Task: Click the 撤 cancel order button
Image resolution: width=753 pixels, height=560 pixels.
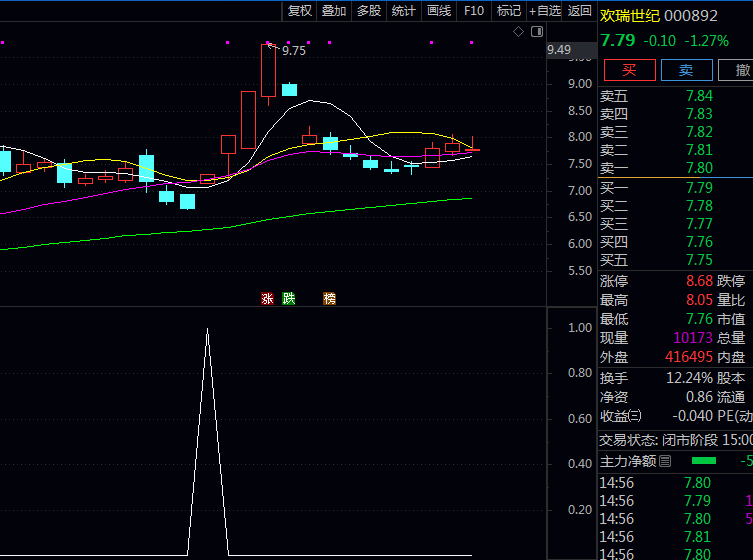Action: [741, 69]
